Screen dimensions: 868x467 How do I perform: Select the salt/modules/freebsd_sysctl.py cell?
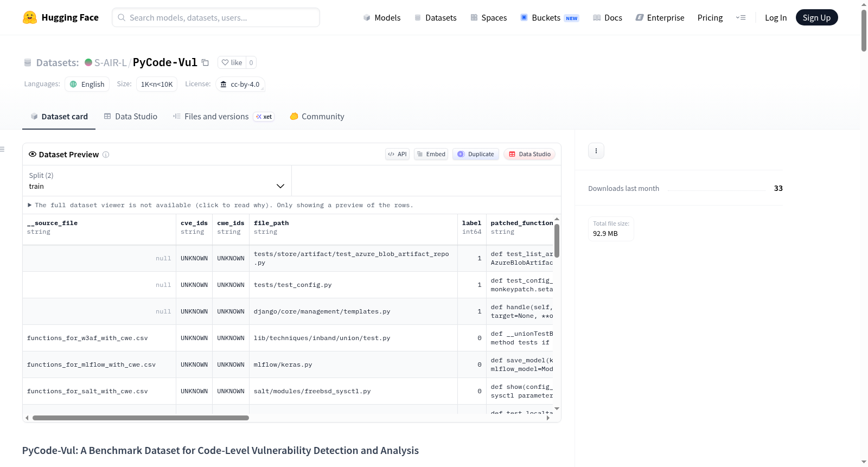click(353, 391)
